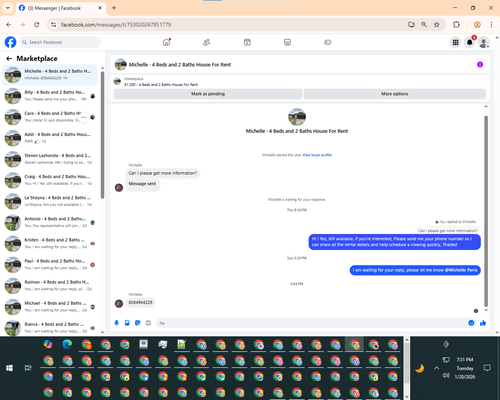Open Friends icon in top navigation
Viewport: 500px width, 400px height.
pyautogui.click(x=207, y=42)
